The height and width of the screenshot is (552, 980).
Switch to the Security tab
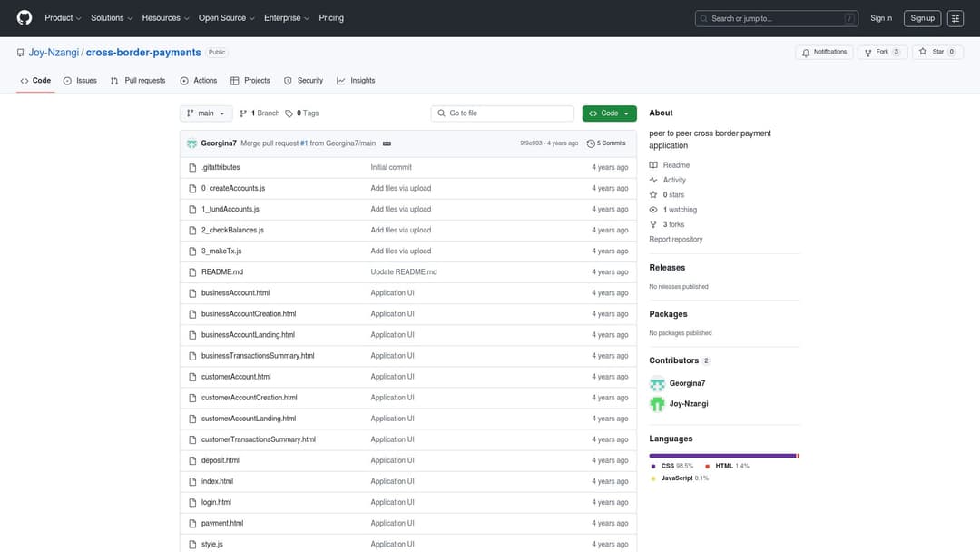click(x=304, y=81)
